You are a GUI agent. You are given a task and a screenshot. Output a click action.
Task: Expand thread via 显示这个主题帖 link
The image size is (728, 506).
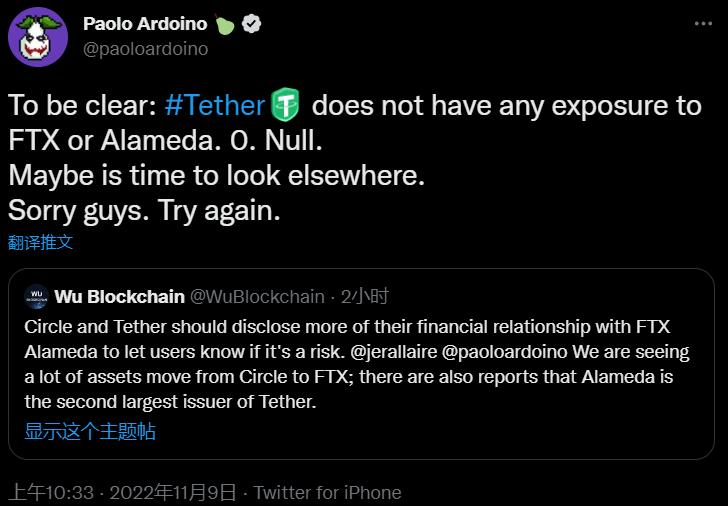90,432
